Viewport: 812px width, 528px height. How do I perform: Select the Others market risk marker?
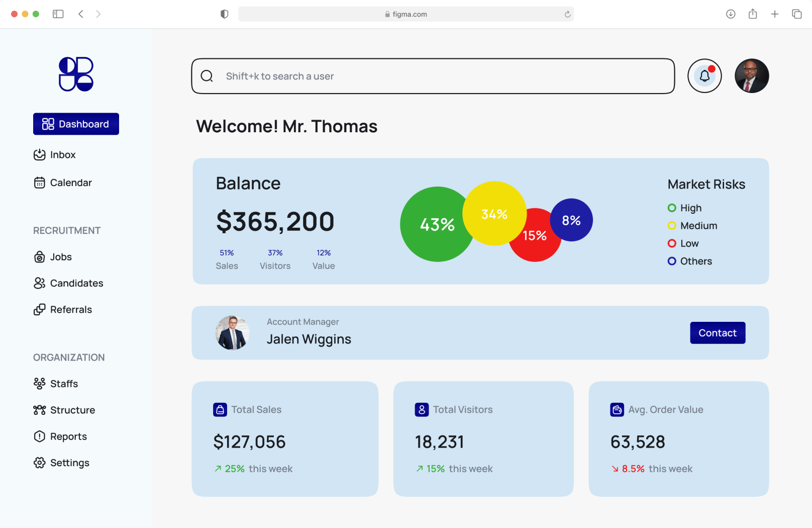point(672,261)
